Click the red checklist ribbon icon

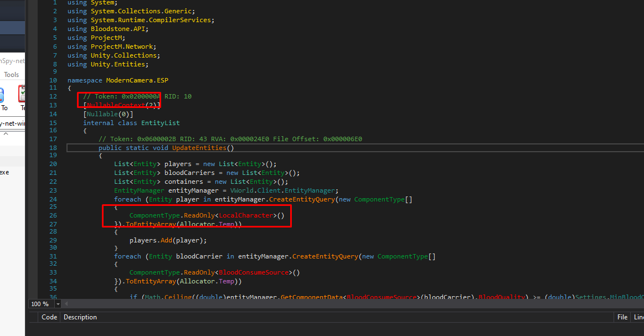coord(23,94)
